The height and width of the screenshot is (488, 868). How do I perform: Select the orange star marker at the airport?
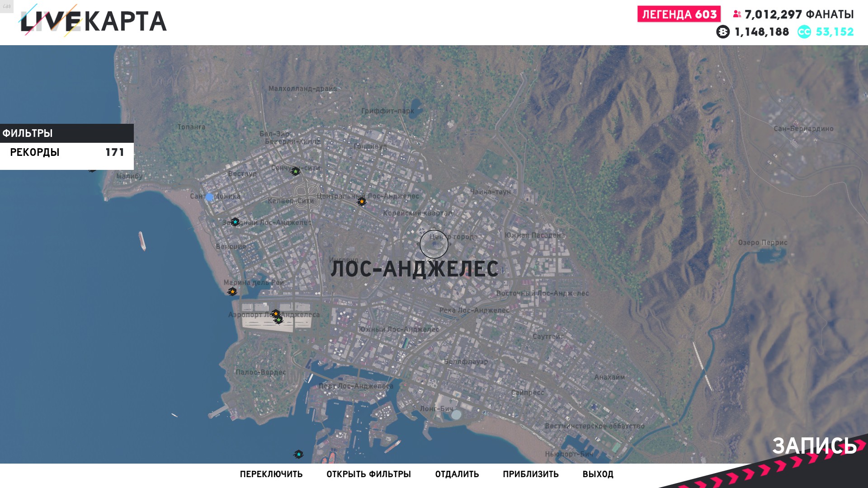(x=275, y=313)
